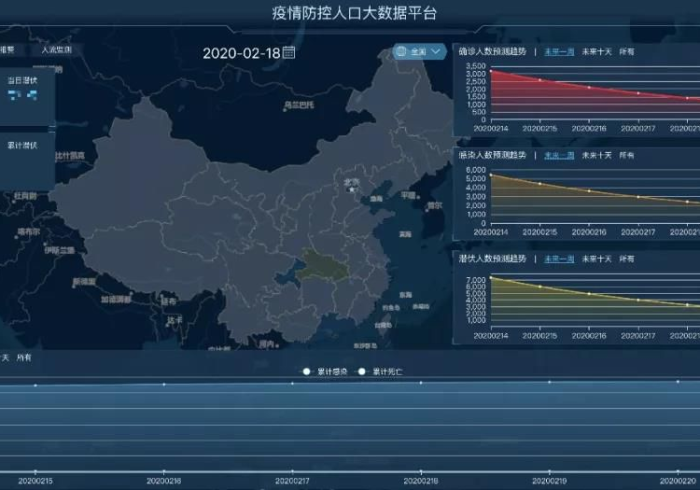Select highlighted yellow Hubei province on map

point(322,268)
